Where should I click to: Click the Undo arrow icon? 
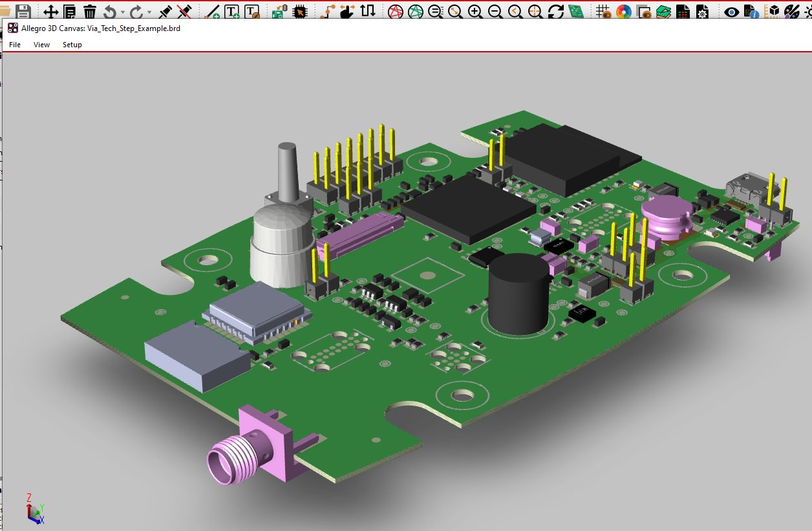(x=110, y=11)
